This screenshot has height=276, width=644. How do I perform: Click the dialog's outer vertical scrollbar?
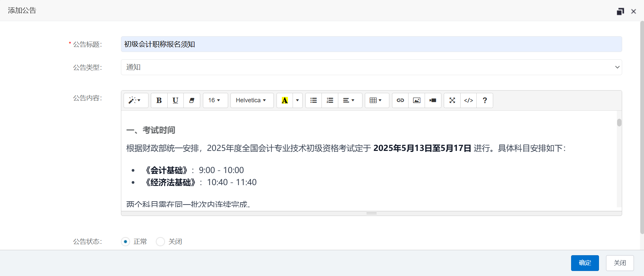coord(642,127)
